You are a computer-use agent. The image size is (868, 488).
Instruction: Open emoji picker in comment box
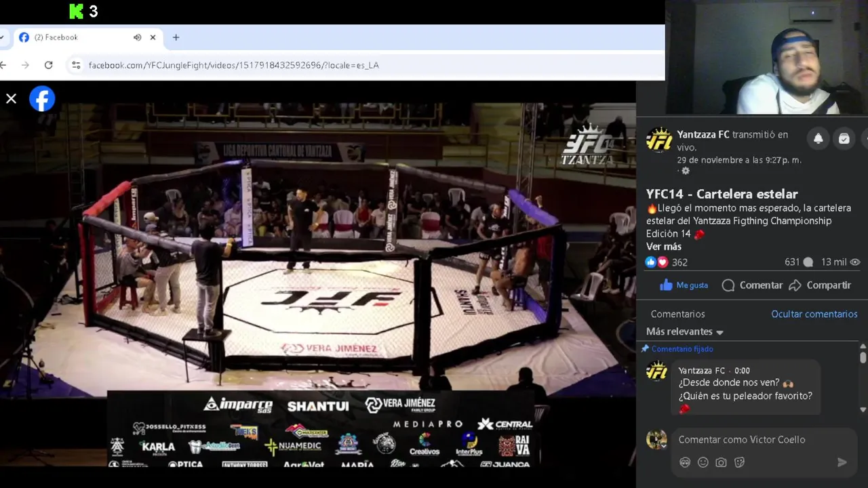703,462
